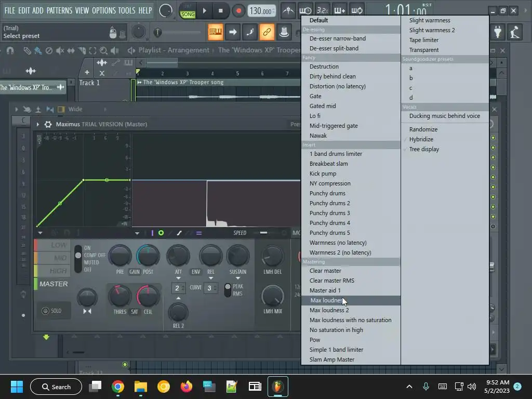Screen dimensions: 532x399
Task: Open Google Chrome from taskbar
Action: [118, 387]
